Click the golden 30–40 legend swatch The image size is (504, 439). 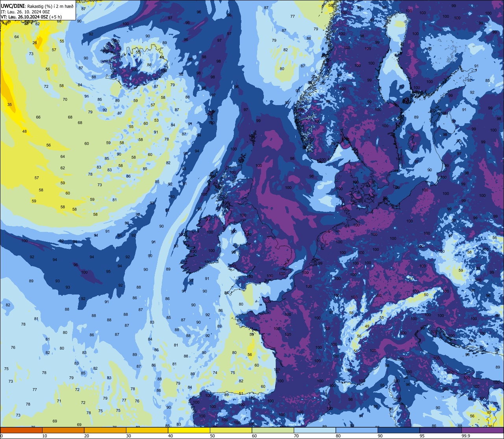click(147, 430)
